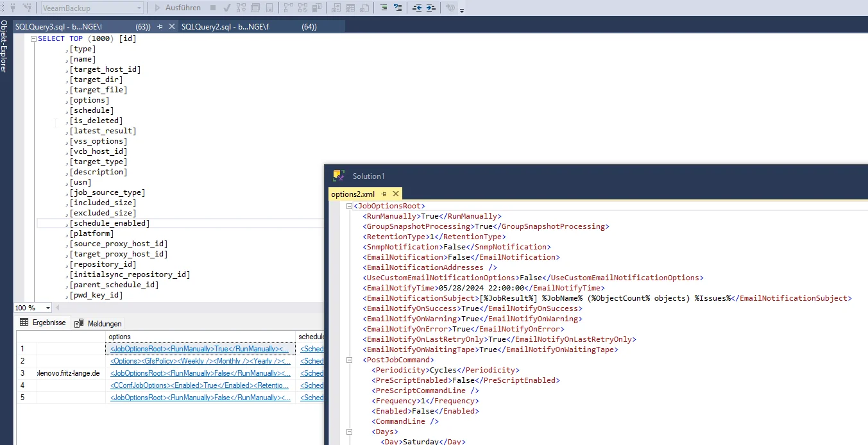Select result row header 3
This screenshot has width=868, height=445.
point(26,373)
